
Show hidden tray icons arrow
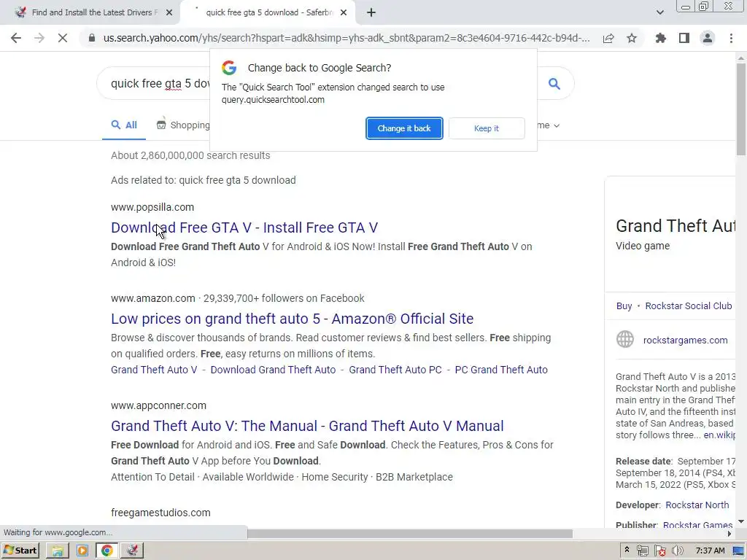627,551
